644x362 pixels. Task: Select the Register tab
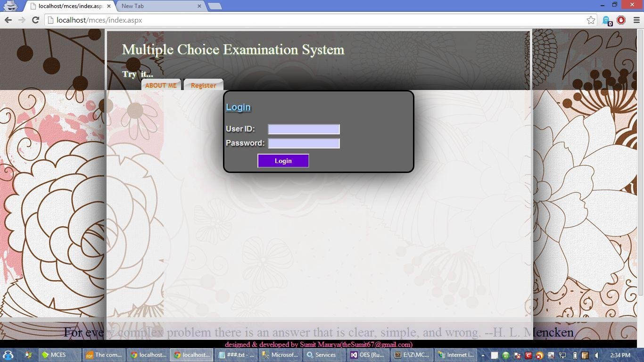coord(203,85)
